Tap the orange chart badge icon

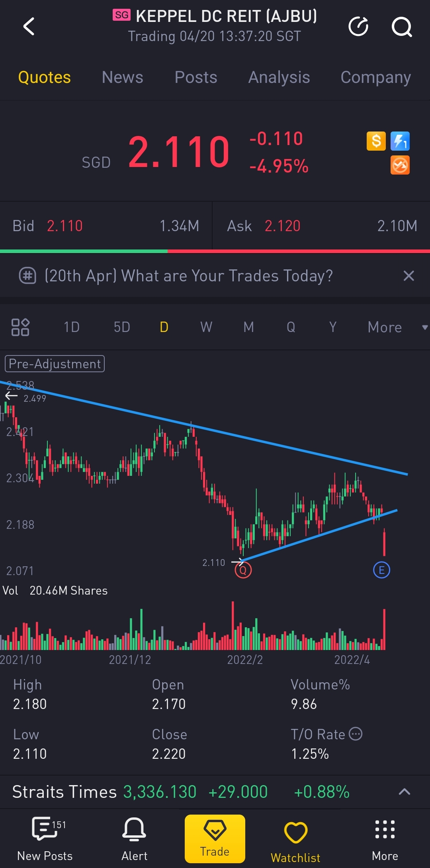(400, 165)
